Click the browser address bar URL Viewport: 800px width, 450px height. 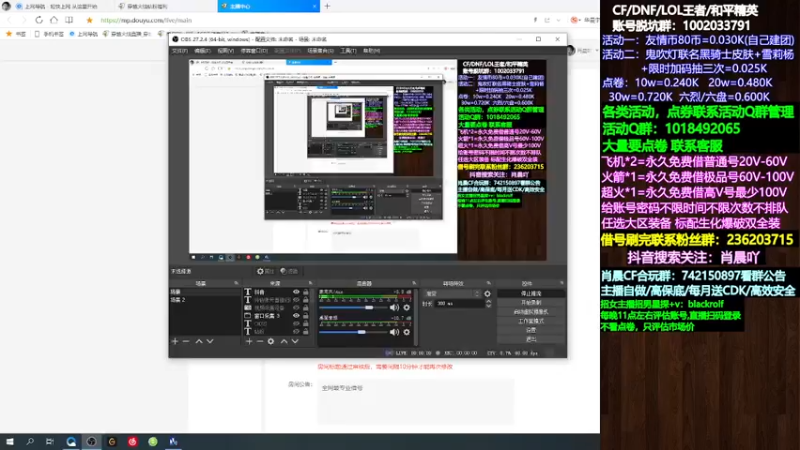(x=146, y=20)
